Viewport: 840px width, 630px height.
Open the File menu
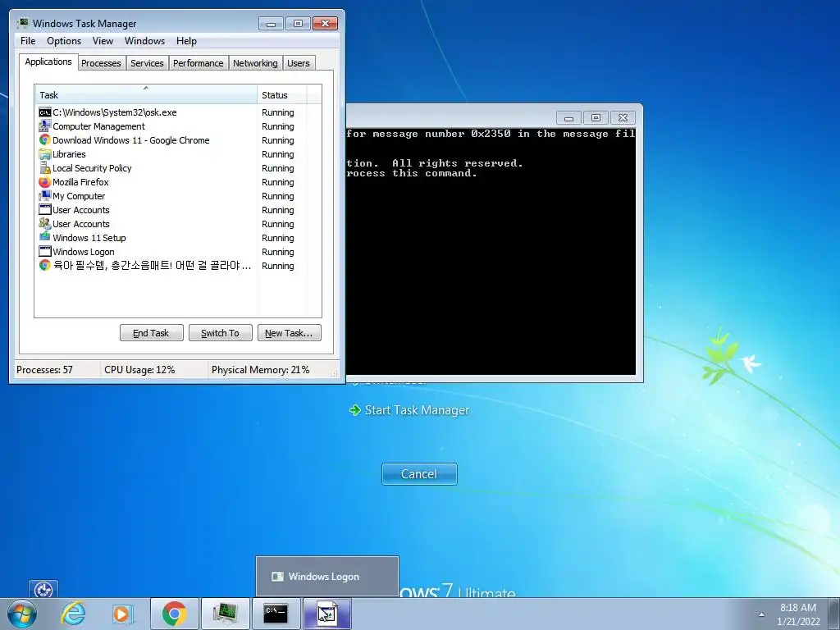[x=28, y=41]
